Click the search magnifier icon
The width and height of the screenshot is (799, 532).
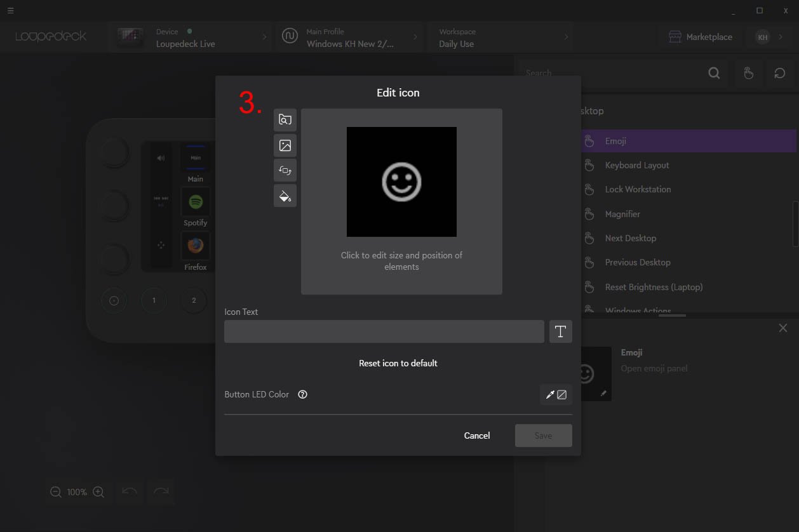713,73
